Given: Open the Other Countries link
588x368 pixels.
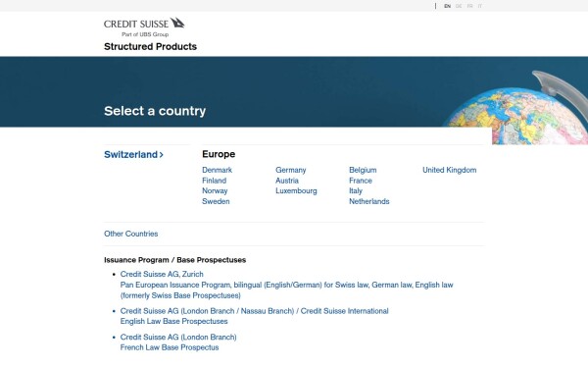Looking at the screenshot, I should pos(131,234).
